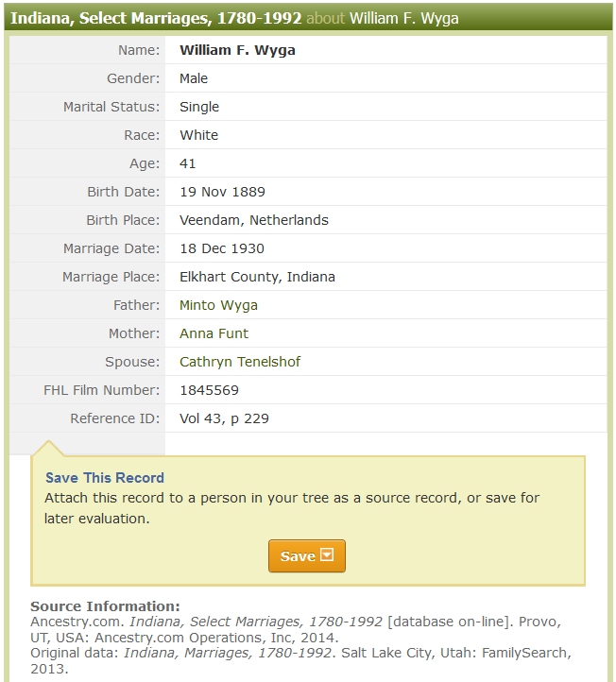Open mother Anna Funt's record link
616x682 pixels.
[x=214, y=333]
